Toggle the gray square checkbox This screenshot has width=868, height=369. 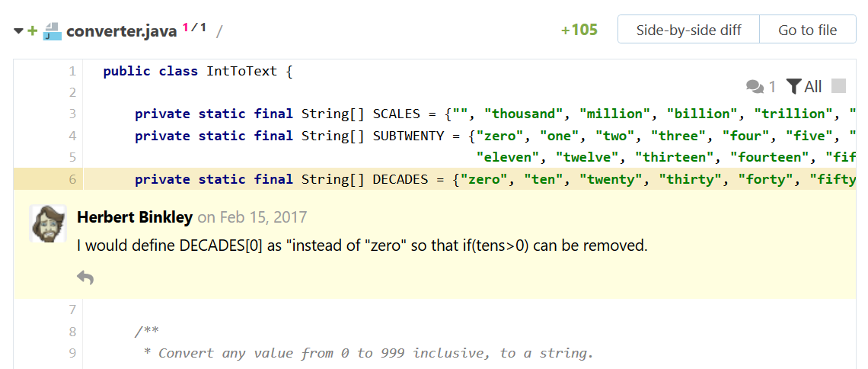(839, 86)
